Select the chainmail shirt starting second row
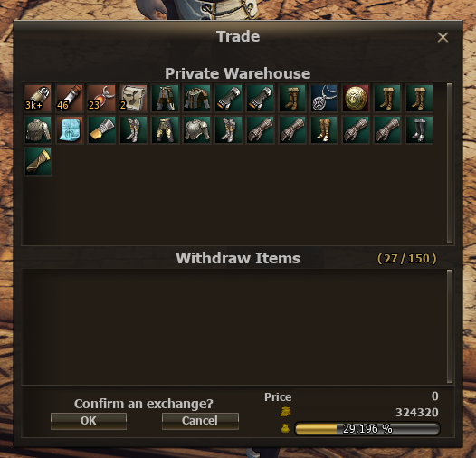Screen dimensions: 476x458 coord(38,129)
